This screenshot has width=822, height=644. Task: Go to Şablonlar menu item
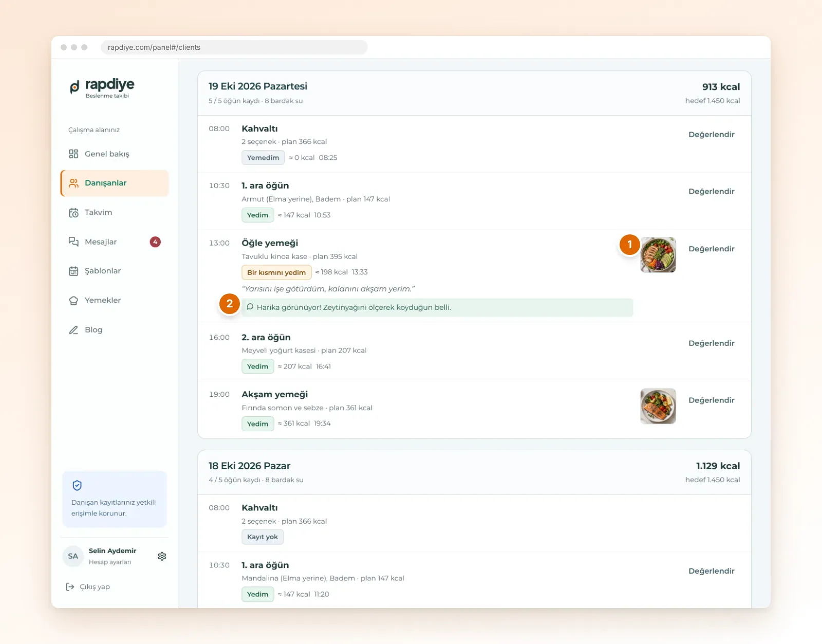(x=115, y=271)
